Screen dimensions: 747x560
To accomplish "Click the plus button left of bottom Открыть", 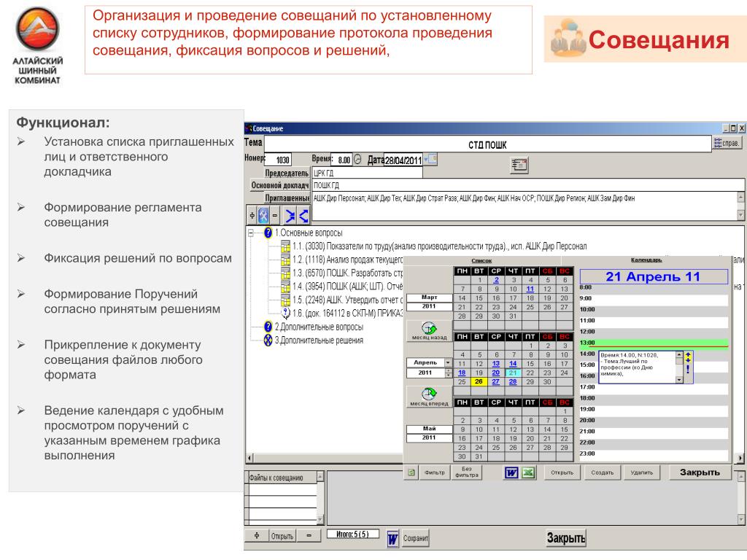I will (257, 536).
